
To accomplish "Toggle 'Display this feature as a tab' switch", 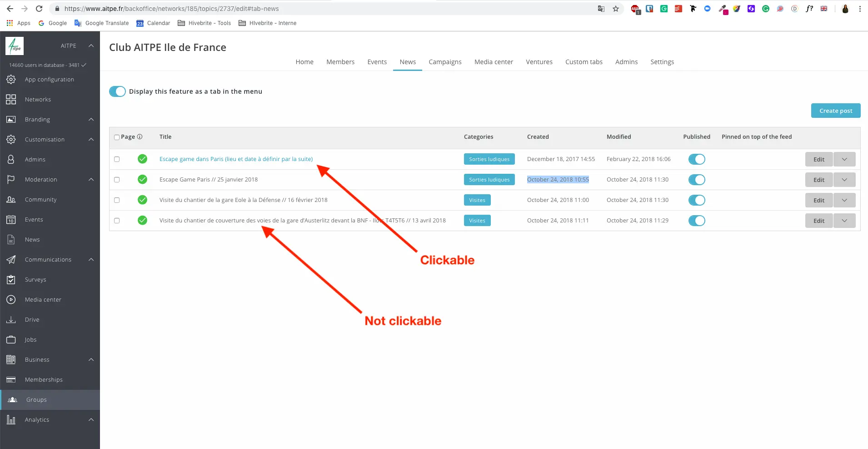I will 117,91.
